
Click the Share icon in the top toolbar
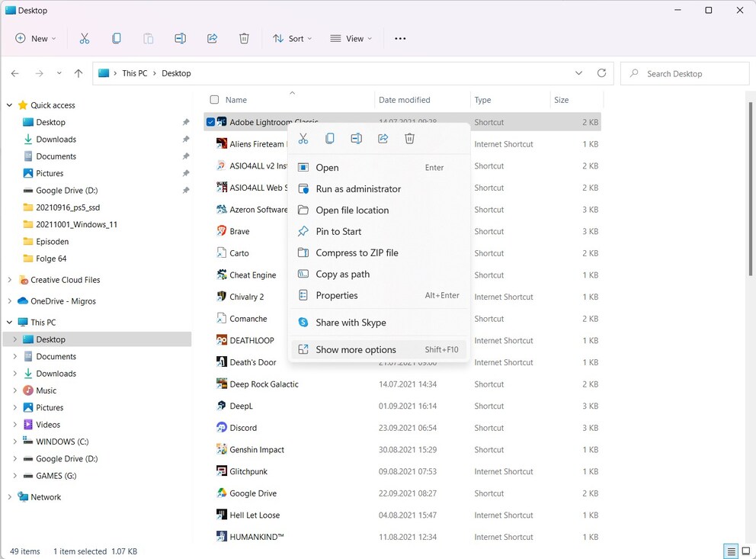[x=212, y=39]
